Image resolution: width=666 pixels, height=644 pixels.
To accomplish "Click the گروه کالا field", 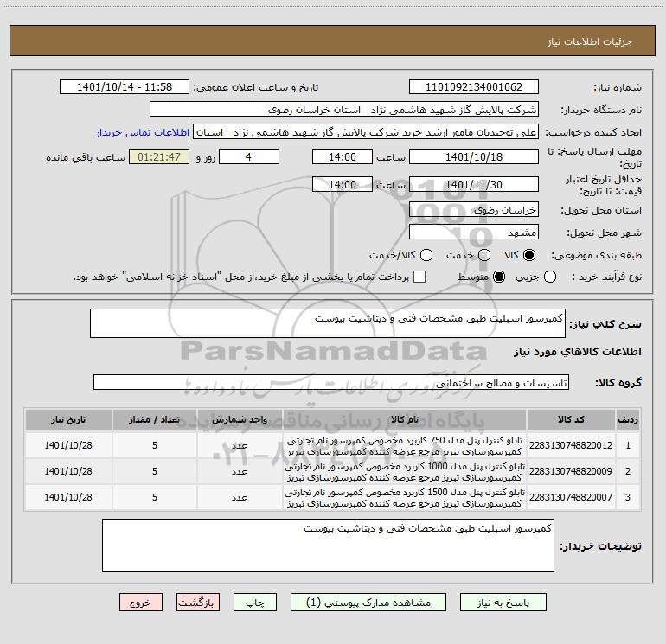I will [331, 382].
